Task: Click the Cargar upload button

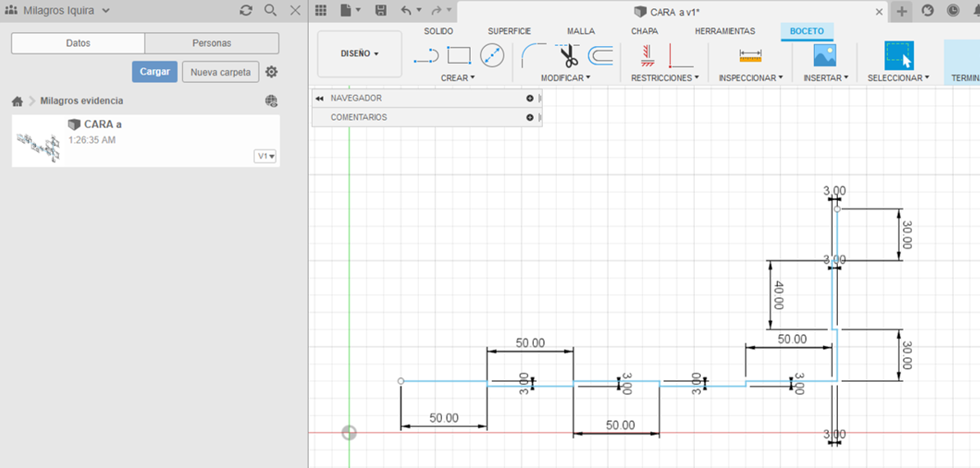Action: tap(155, 72)
